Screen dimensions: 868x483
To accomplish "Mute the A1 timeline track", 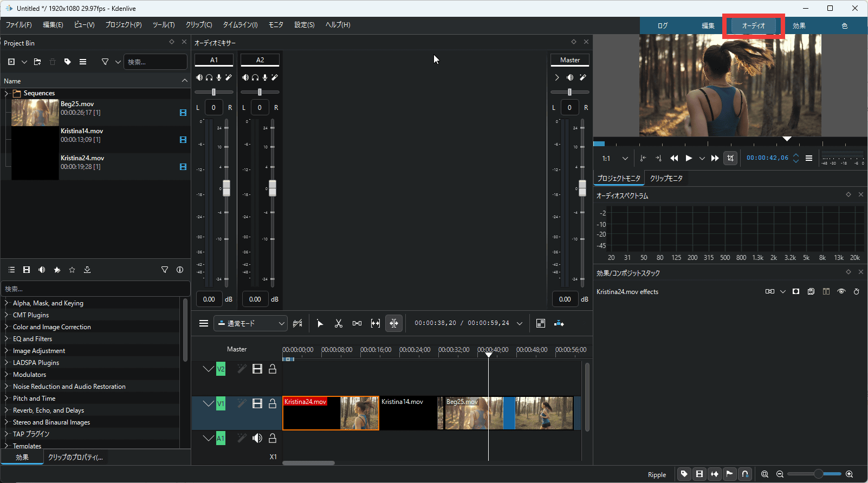I will click(x=257, y=438).
